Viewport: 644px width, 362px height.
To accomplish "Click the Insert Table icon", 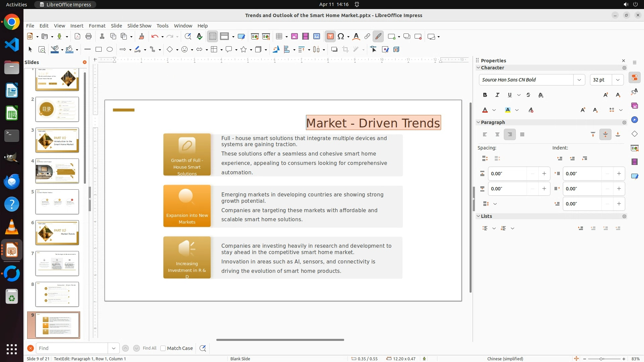I will tap(279, 37).
